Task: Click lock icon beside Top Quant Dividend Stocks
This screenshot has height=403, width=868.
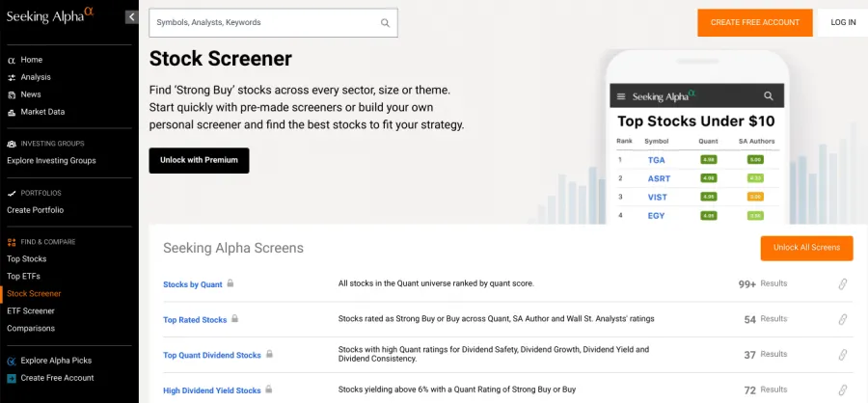Action: click(269, 354)
